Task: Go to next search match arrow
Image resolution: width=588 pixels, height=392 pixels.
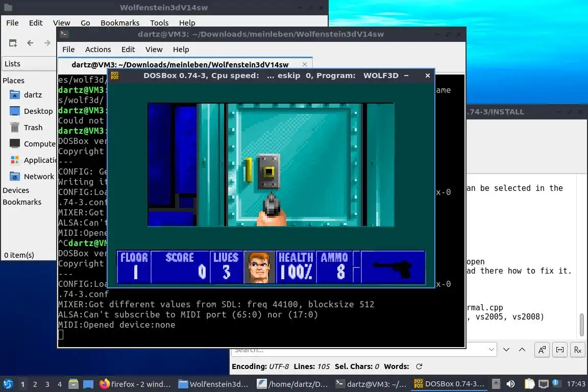Action: tap(506, 350)
